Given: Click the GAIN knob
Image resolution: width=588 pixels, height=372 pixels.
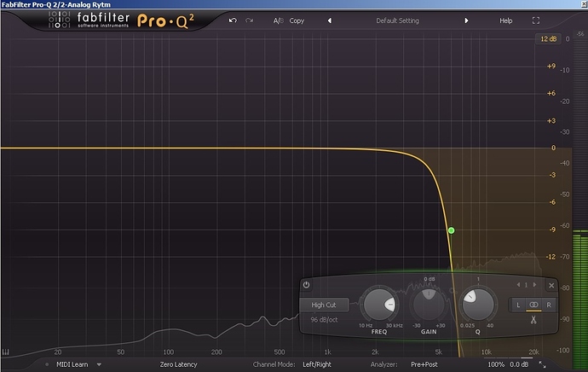Looking at the screenshot, I should [429, 305].
